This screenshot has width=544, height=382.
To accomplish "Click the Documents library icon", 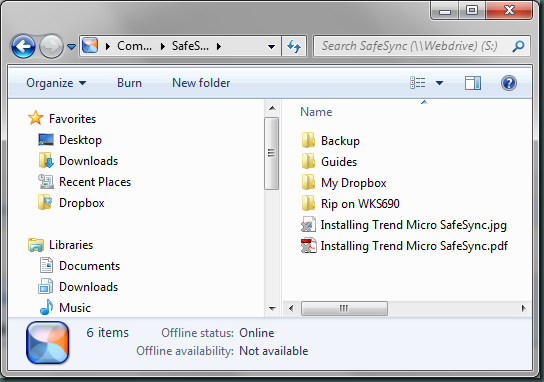I will (x=46, y=265).
